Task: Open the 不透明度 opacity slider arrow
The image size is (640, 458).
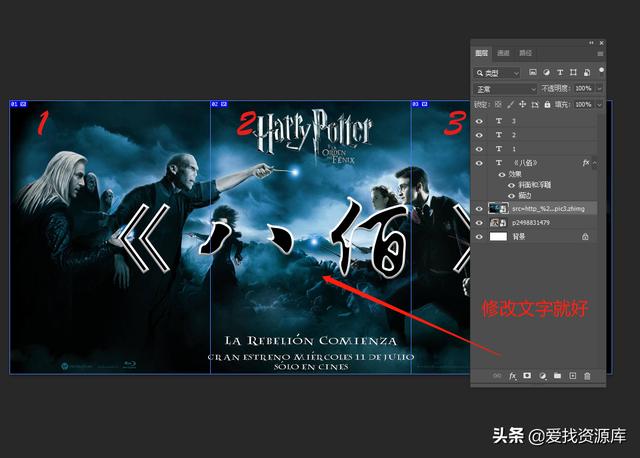Action: pos(600,89)
